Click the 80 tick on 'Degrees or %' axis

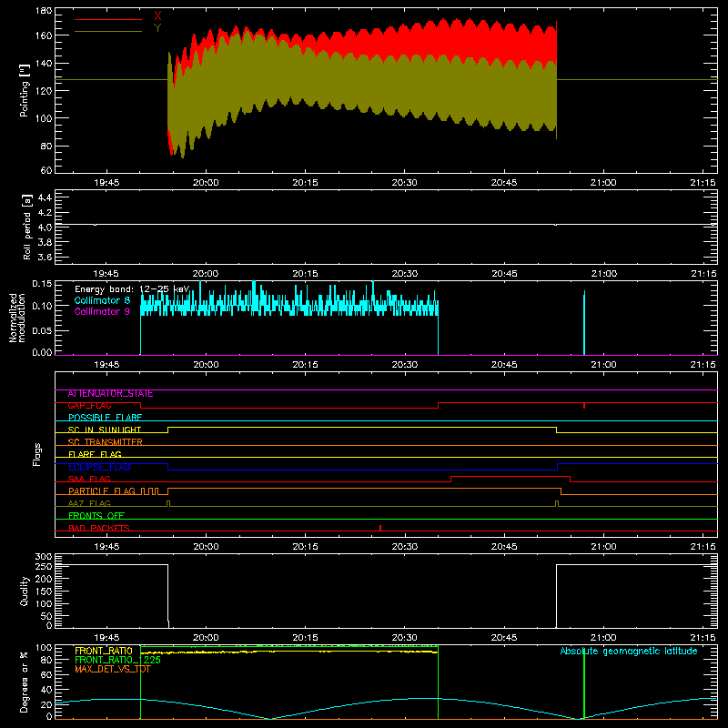[46, 660]
